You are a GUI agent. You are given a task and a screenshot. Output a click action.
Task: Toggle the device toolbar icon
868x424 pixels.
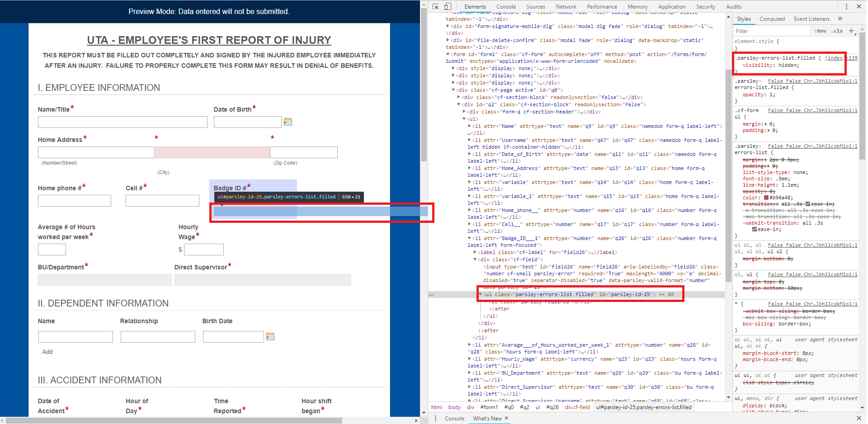pos(448,6)
